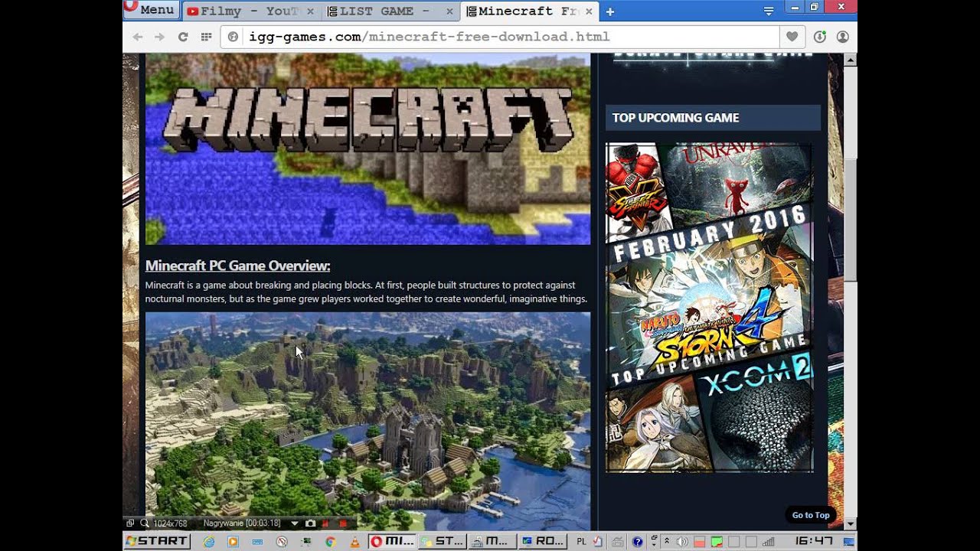Open the downloads icon in toolbar
Viewport: 980px width, 551px height.
pyautogui.click(x=820, y=37)
